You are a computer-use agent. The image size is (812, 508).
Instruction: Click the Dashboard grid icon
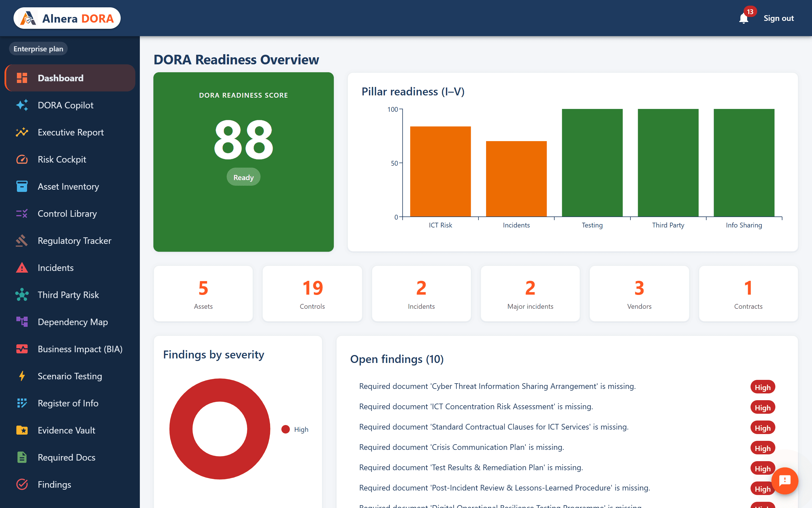[x=22, y=78]
